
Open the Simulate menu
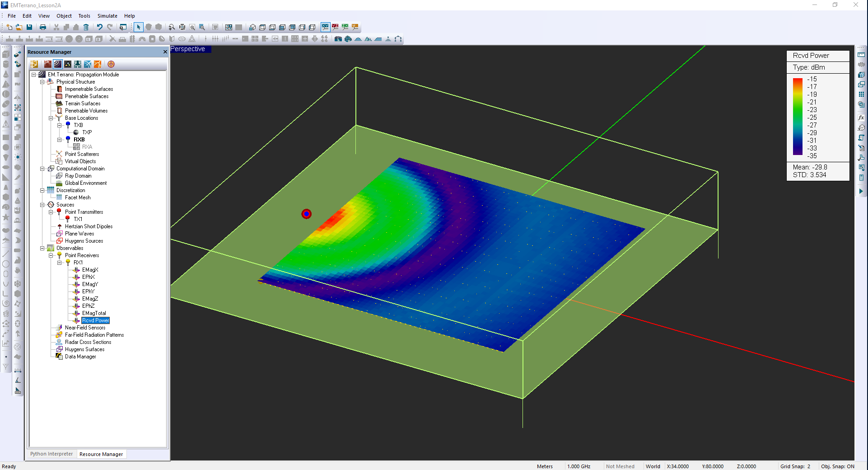(x=107, y=16)
